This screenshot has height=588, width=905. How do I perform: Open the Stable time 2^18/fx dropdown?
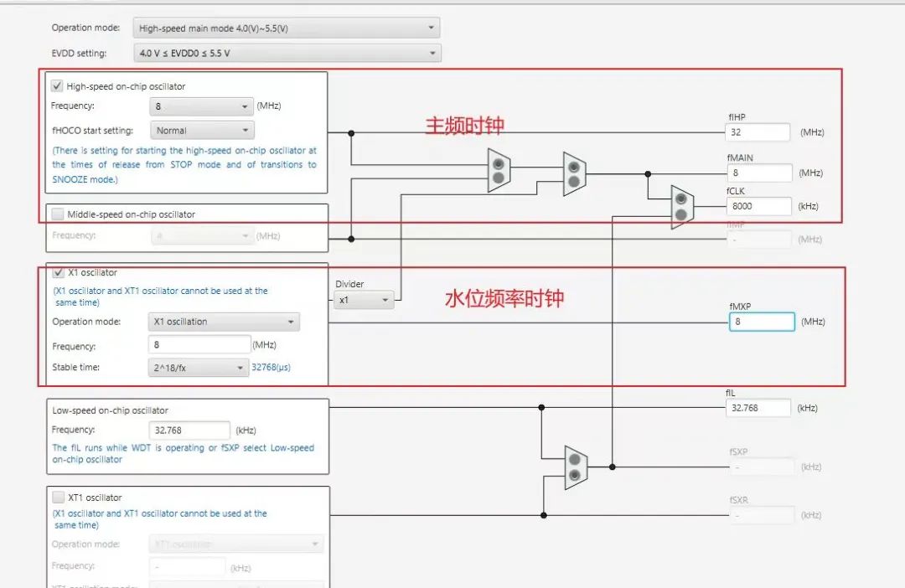[x=199, y=368]
